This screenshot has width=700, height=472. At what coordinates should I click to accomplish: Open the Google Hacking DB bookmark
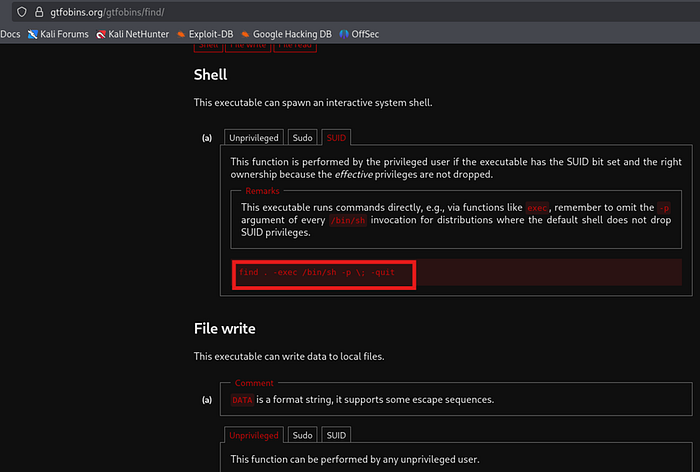287,34
